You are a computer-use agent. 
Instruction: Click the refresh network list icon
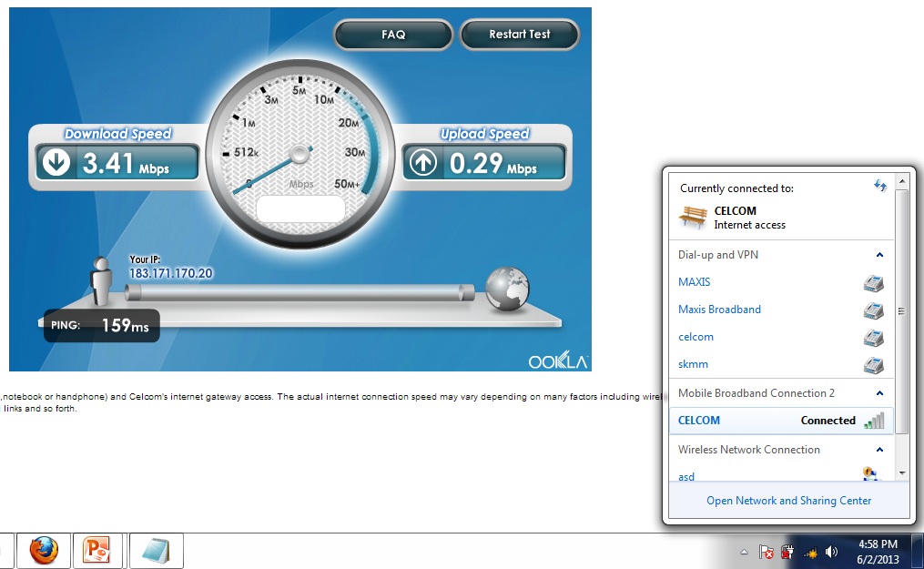879,186
